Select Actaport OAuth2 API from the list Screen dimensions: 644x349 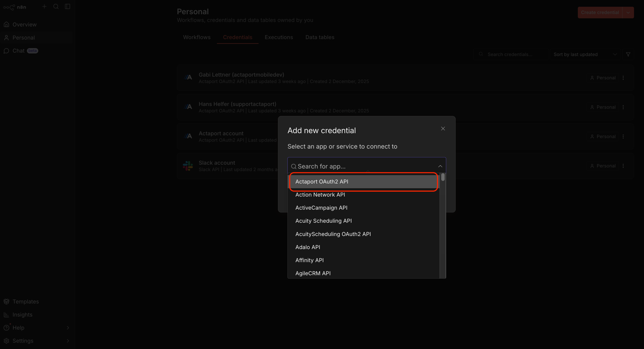(x=363, y=182)
